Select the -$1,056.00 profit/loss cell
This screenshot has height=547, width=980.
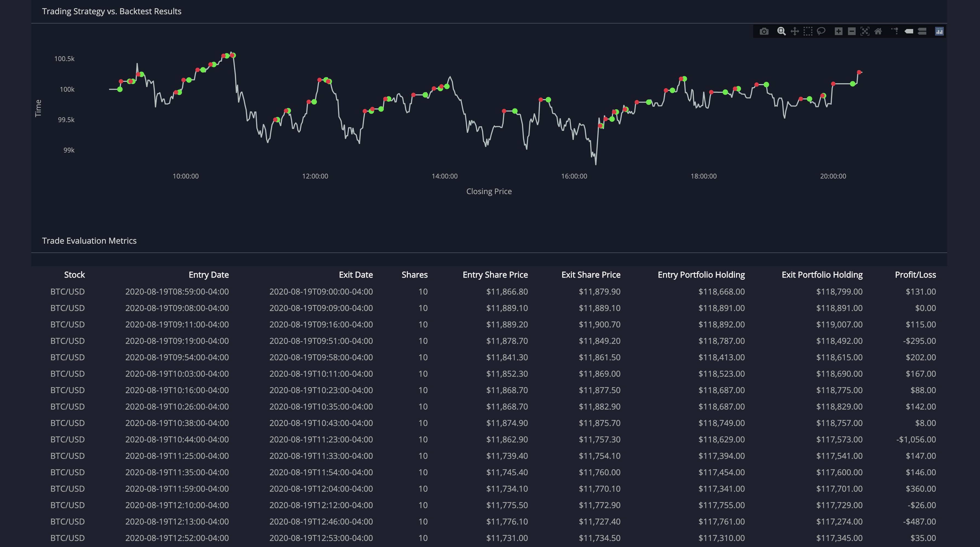click(x=916, y=439)
